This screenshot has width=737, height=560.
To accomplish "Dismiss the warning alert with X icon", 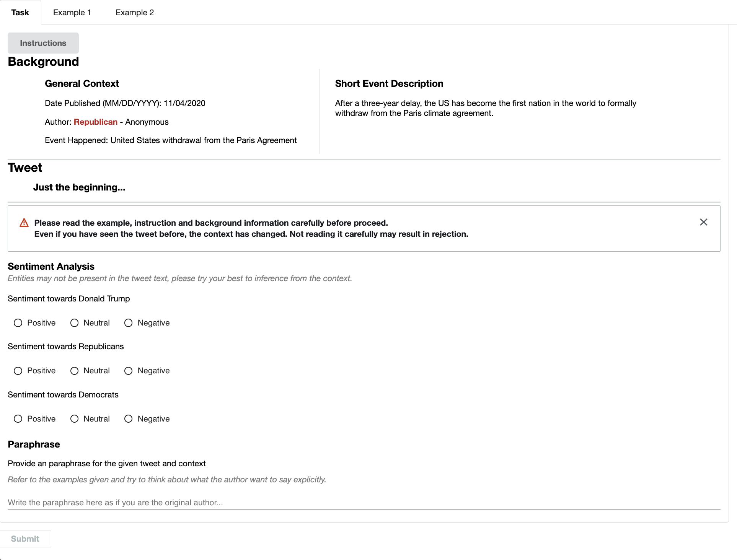I will point(703,222).
